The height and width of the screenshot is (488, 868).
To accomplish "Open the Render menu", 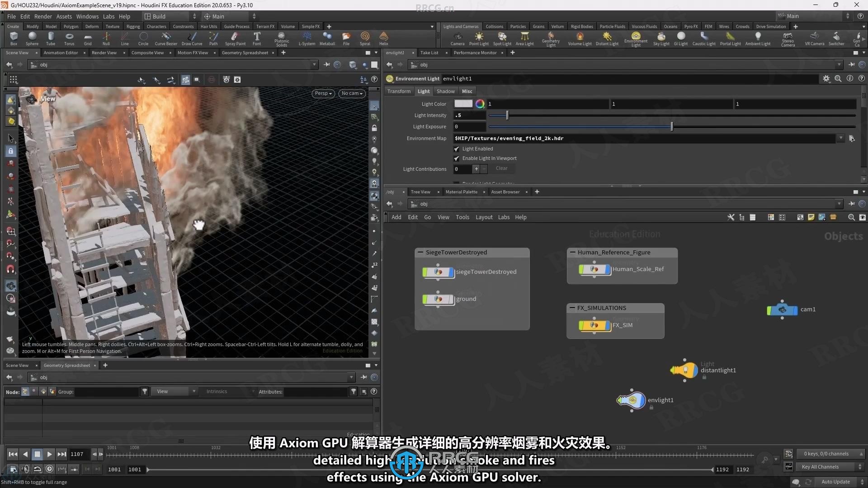I will point(43,16).
